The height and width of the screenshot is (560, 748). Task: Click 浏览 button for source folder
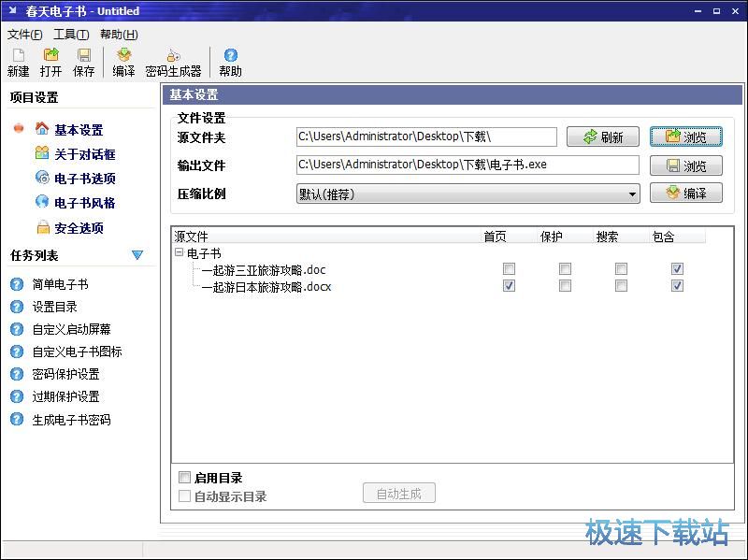tap(686, 136)
